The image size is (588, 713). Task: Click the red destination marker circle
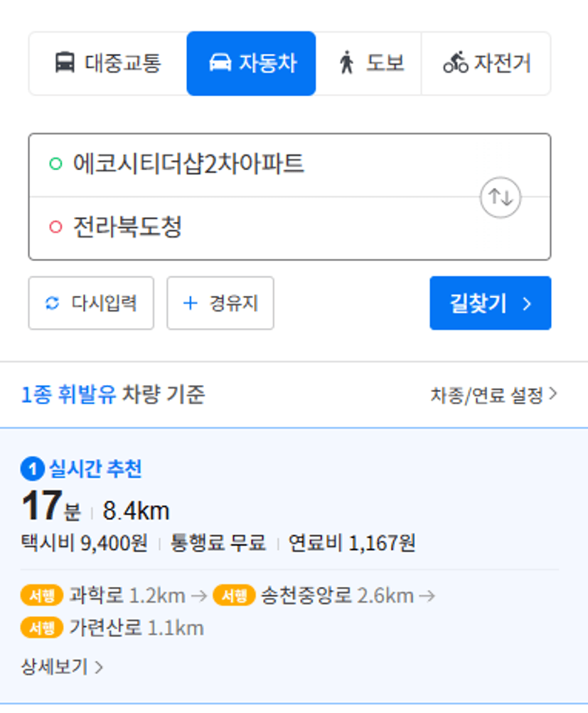pyautogui.click(x=55, y=226)
